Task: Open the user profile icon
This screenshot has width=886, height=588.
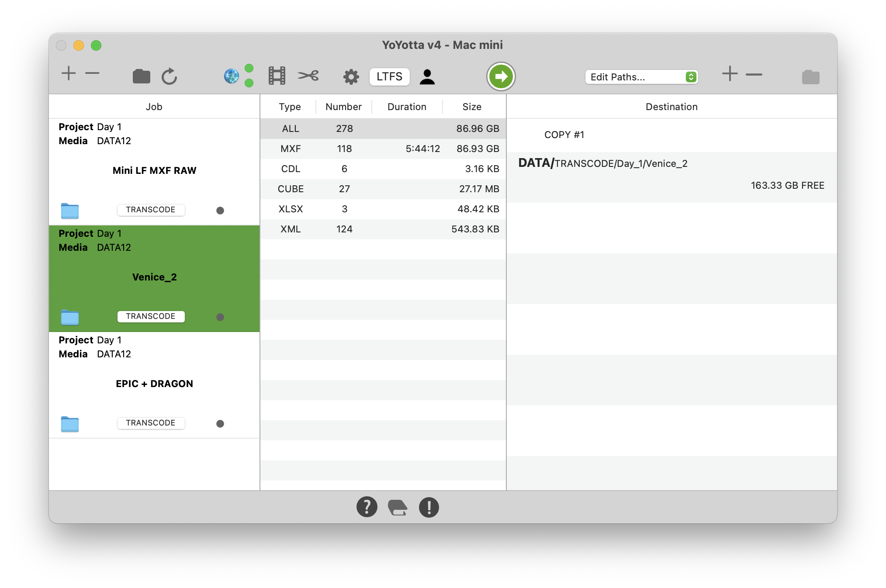Action: [x=427, y=77]
